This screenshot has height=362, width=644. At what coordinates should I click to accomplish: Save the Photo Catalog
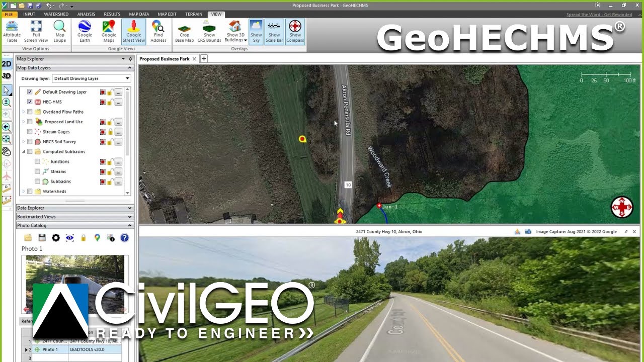point(42,238)
